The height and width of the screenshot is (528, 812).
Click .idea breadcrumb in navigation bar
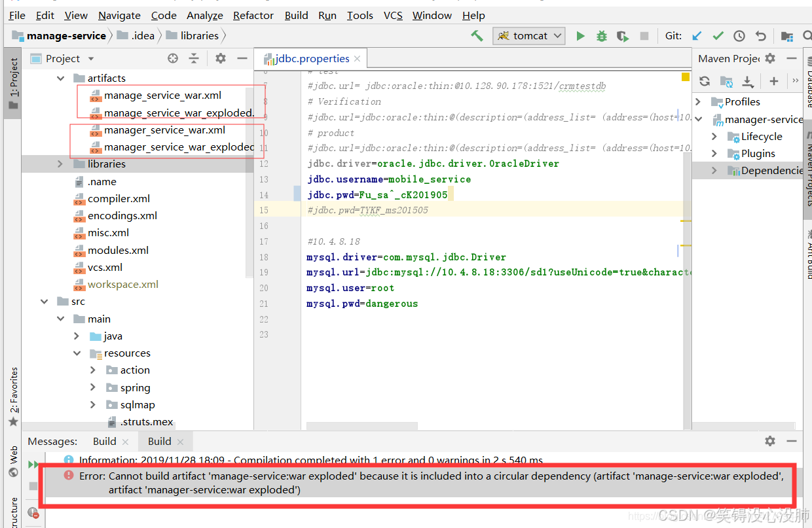(x=135, y=35)
